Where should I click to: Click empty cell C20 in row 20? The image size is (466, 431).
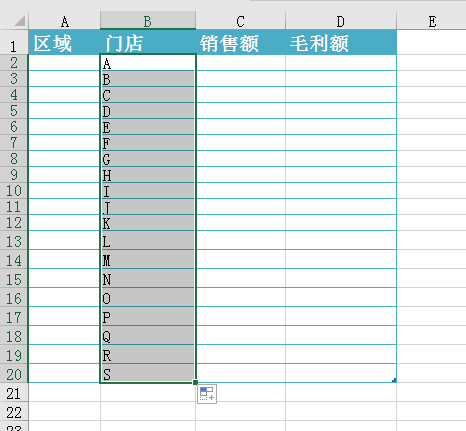240,373
